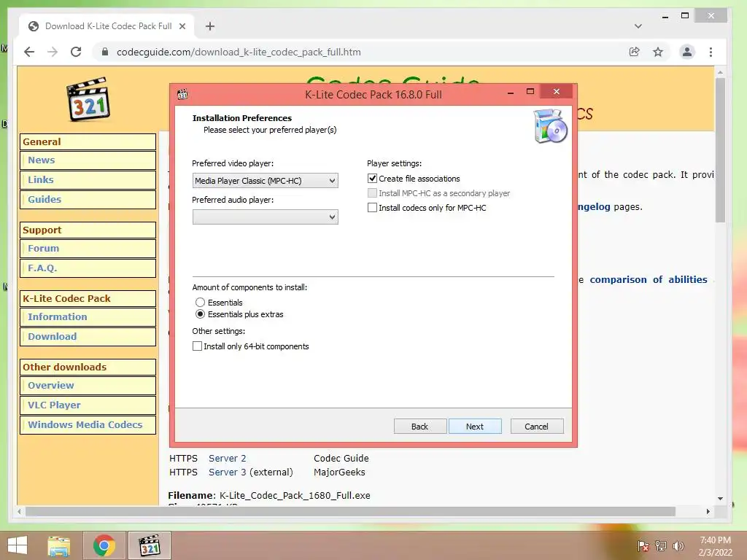Open the Chrome profile avatar
The width and height of the screenshot is (747, 560).
click(687, 52)
